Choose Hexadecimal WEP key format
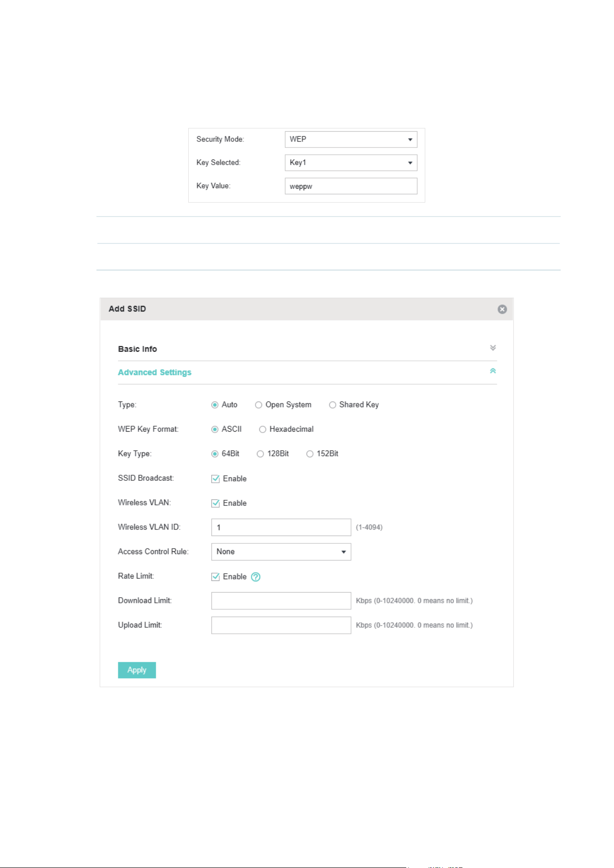This screenshot has height=868, width=614. [x=262, y=429]
